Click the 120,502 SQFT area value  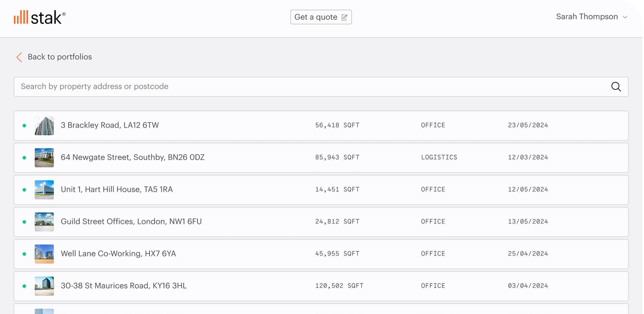point(339,286)
